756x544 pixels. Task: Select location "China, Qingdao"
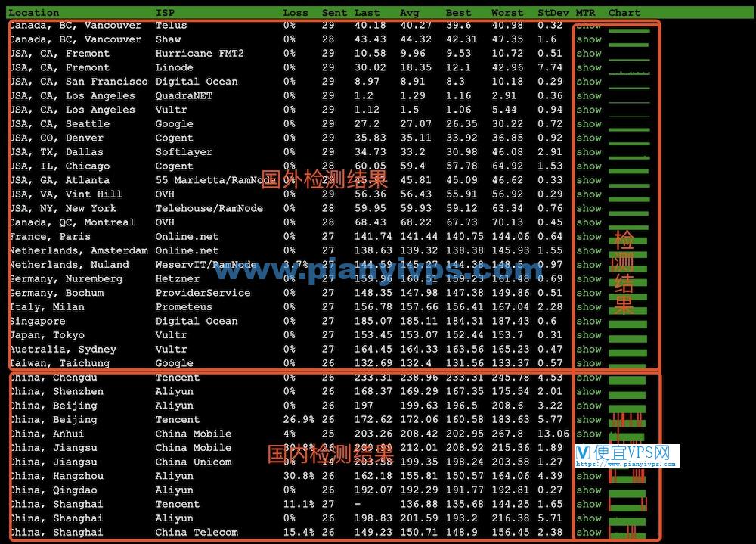coord(54,490)
